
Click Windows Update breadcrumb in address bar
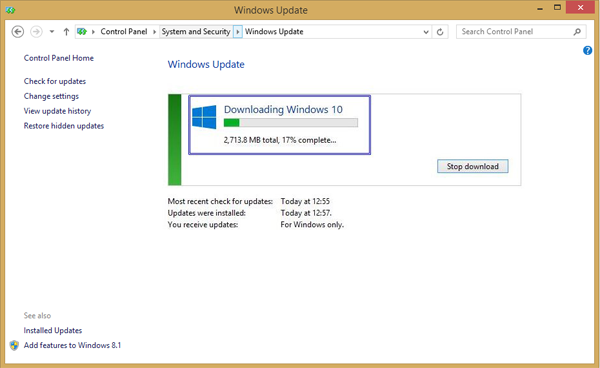click(x=274, y=31)
